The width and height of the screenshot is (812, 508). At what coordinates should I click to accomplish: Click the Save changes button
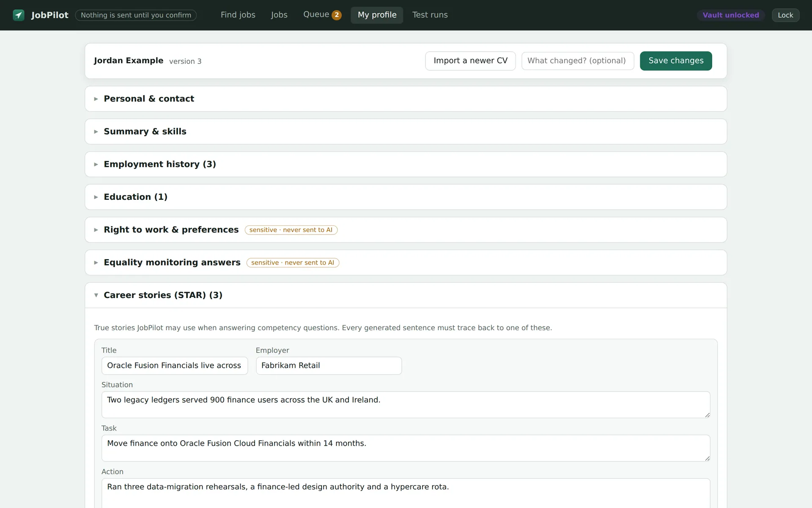(676, 61)
